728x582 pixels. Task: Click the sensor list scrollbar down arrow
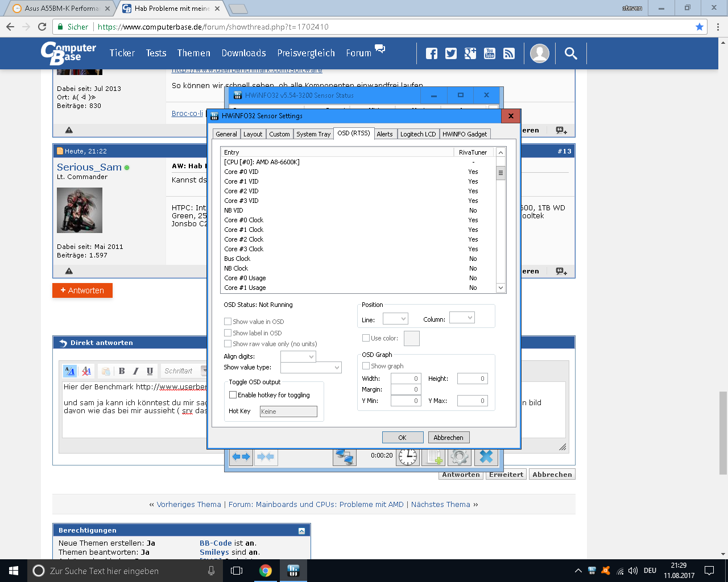[500, 288]
